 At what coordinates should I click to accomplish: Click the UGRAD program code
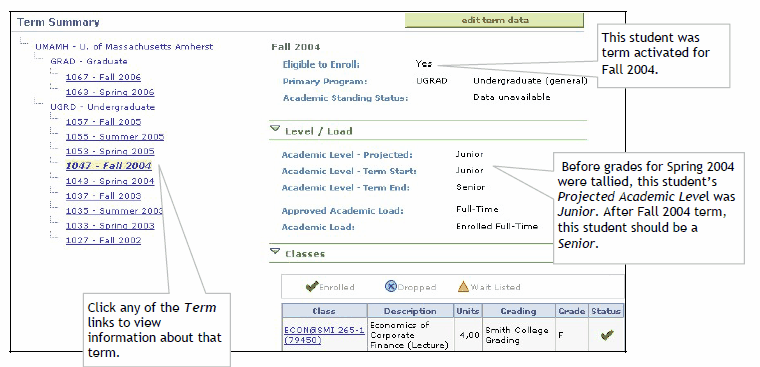pos(432,81)
